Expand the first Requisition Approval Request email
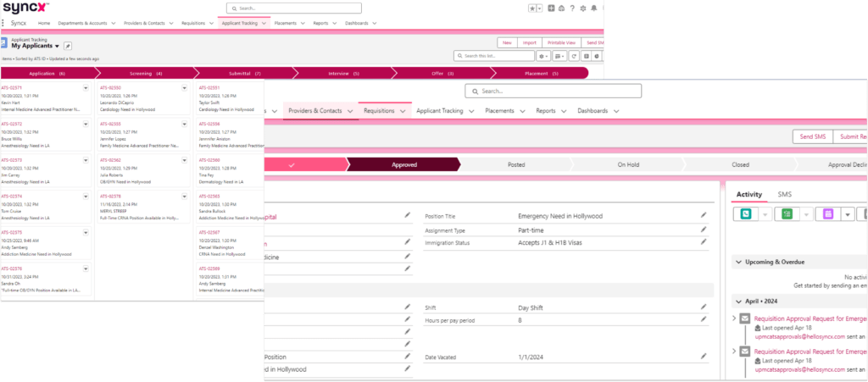This screenshot has width=868, height=382. (x=735, y=318)
